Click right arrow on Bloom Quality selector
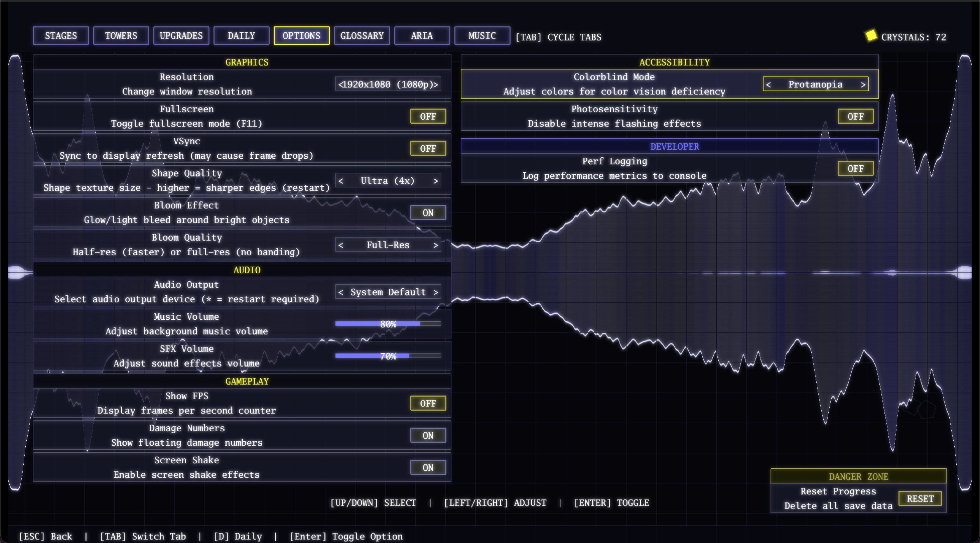 (435, 245)
